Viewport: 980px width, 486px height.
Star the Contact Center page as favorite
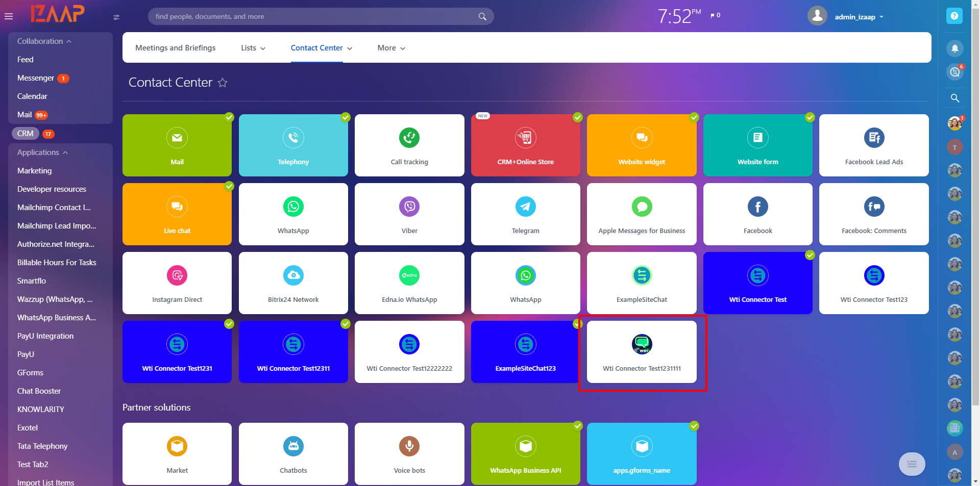point(223,83)
